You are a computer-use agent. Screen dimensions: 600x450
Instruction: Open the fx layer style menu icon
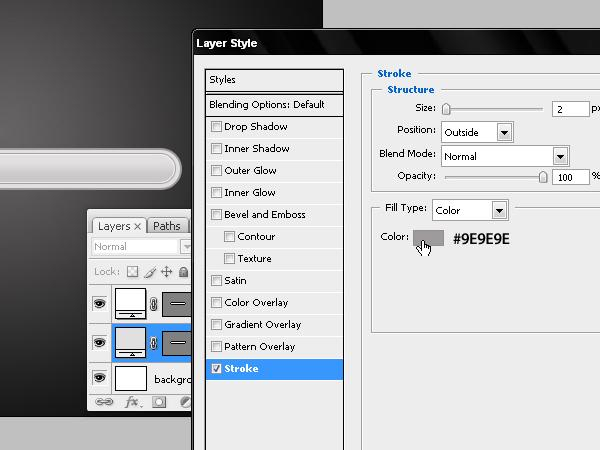pyautogui.click(x=132, y=402)
